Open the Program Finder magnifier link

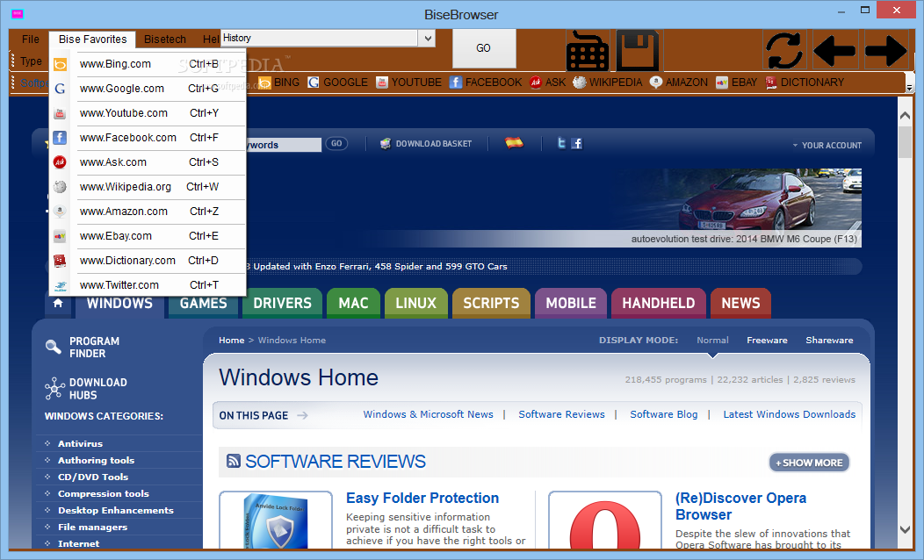83,348
